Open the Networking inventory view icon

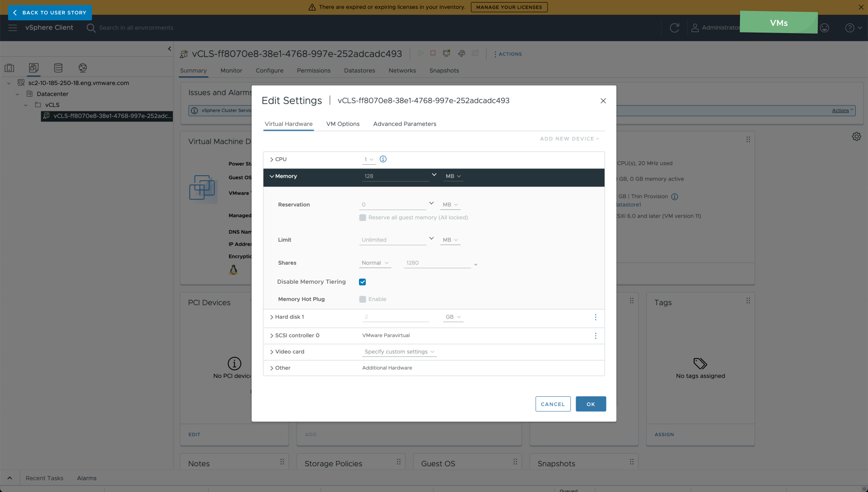83,68
